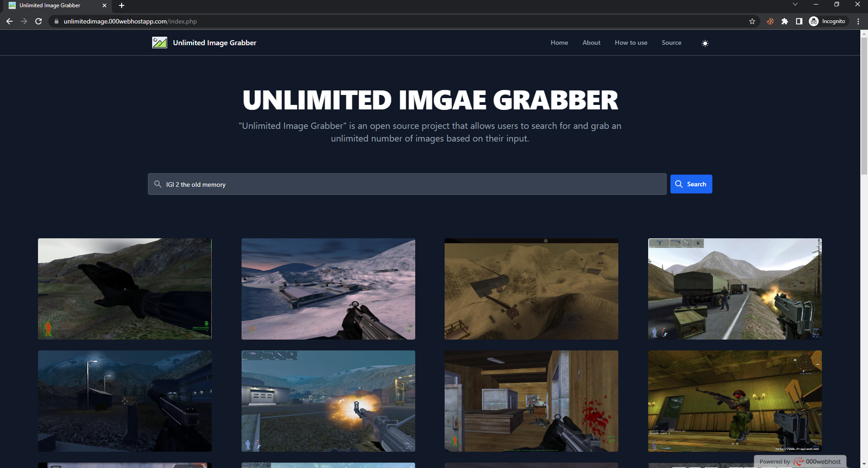Image resolution: width=868 pixels, height=468 pixels.
Task: Open Chrome three-dot menu
Action: tap(858, 21)
